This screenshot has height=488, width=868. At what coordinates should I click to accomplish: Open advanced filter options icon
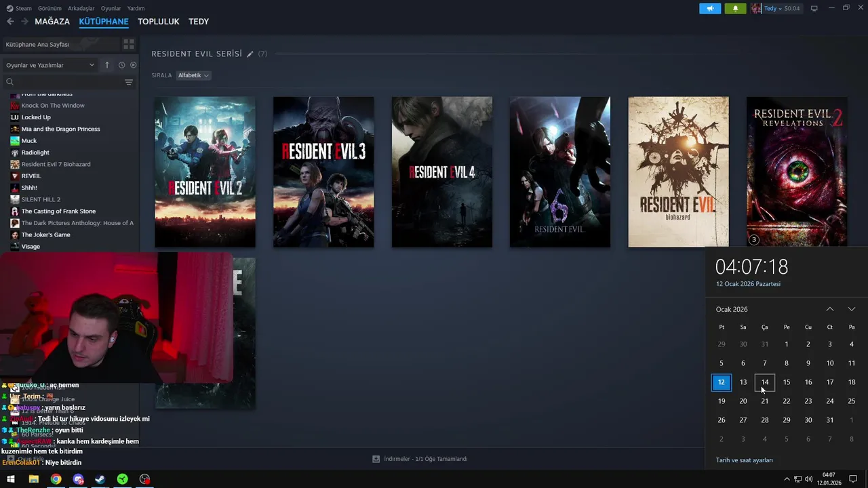(128, 82)
